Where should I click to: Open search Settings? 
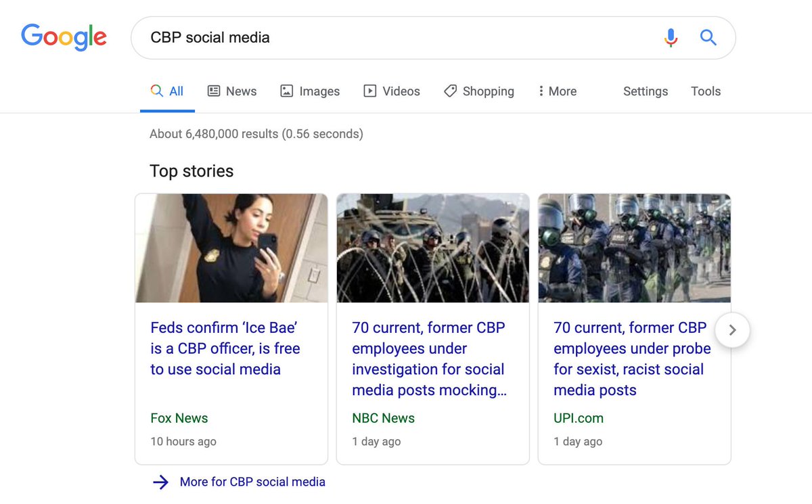pyautogui.click(x=646, y=91)
